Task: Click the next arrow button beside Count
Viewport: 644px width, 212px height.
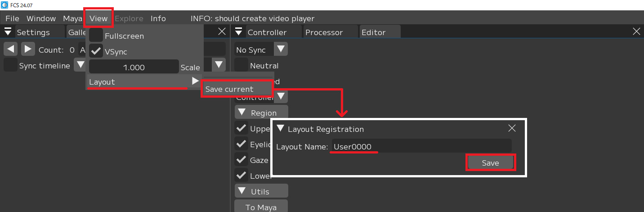Action: click(28, 49)
